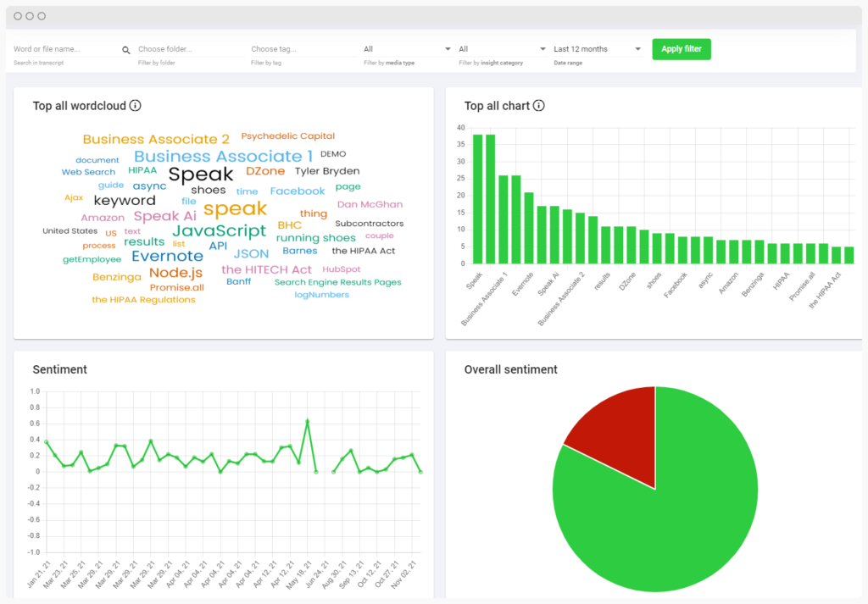Click the first window control circle
Image resolution: width=868 pixels, height=604 pixels.
(18, 16)
